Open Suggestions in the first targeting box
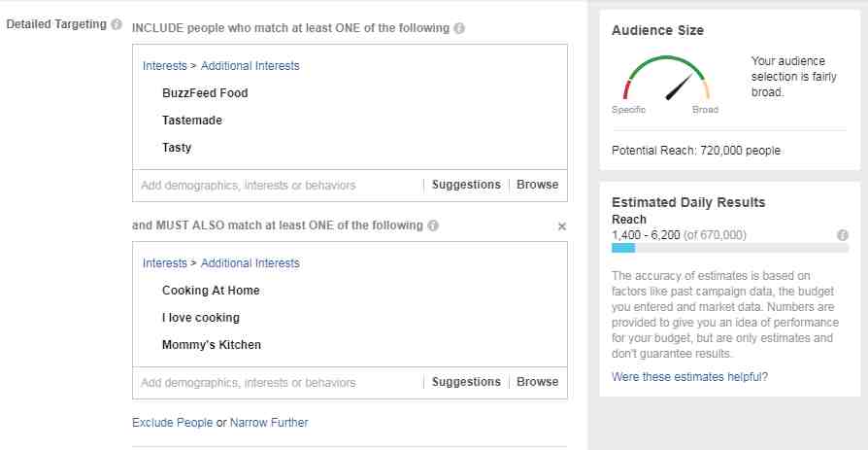The image size is (868, 450). click(466, 185)
